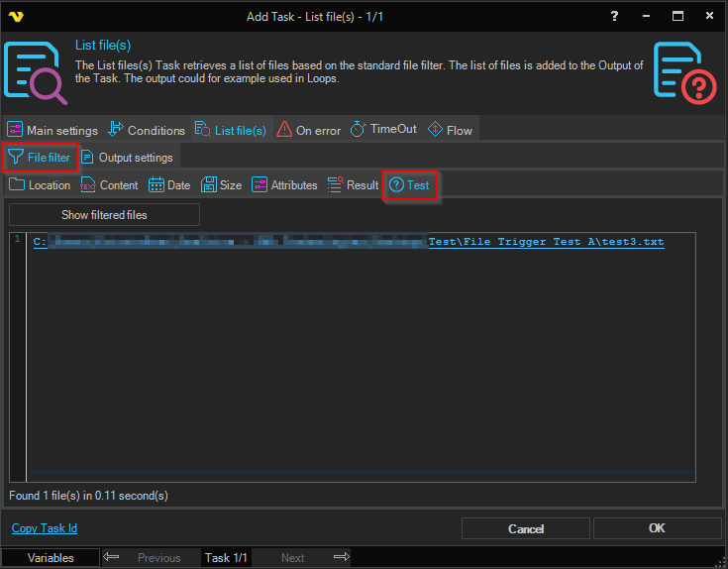The width and height of the screenshot is (728, 569).
Task: Go to the Flow tab
Action: [x=450, y=130]
